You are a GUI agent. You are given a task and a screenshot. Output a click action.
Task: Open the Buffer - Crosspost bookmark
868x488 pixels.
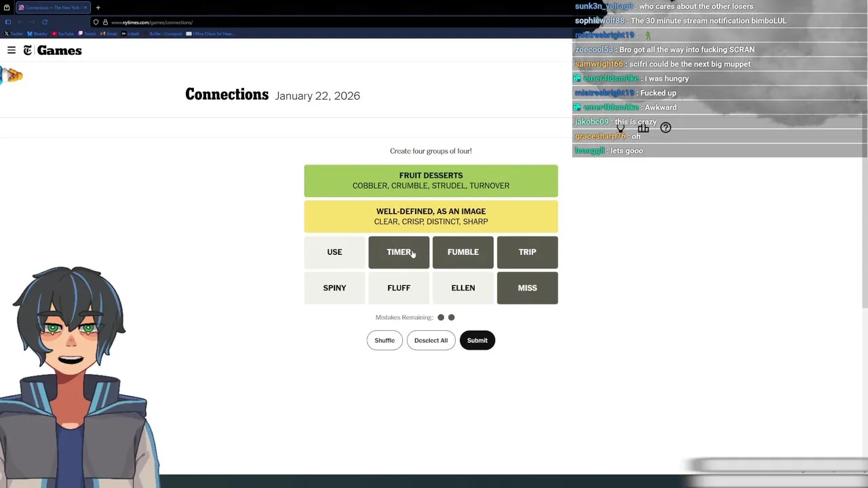pos(163,34)
